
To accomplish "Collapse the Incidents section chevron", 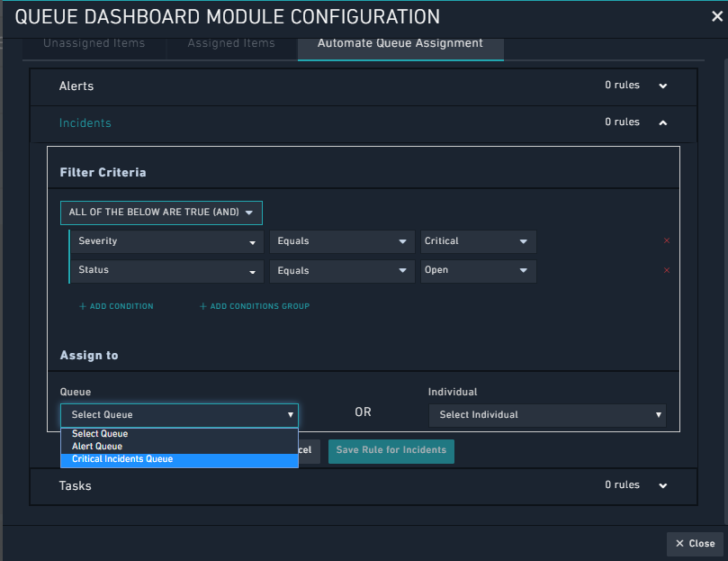I will [x=662, y=122].
